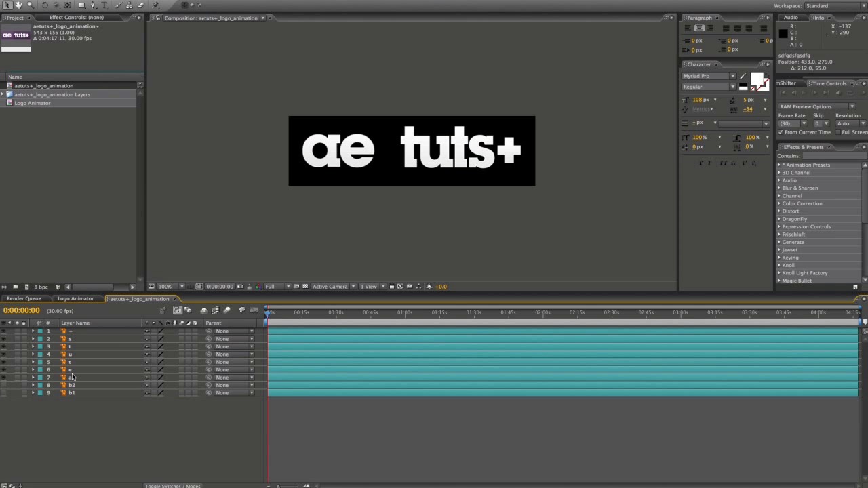868x488 pixels.
Task: Select the Zoom magnifier tool
Action: (x=31, y=5)
